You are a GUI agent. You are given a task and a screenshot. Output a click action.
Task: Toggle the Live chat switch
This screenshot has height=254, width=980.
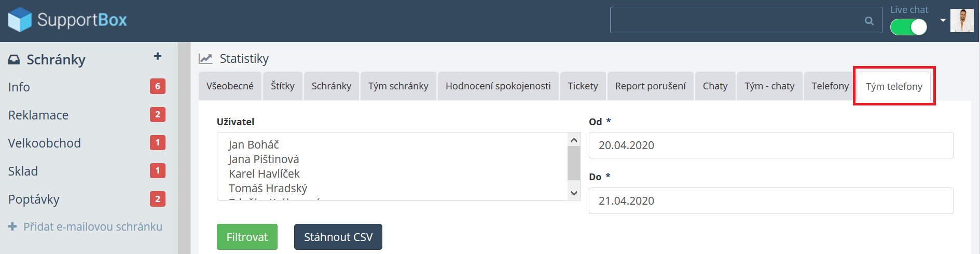908,26
